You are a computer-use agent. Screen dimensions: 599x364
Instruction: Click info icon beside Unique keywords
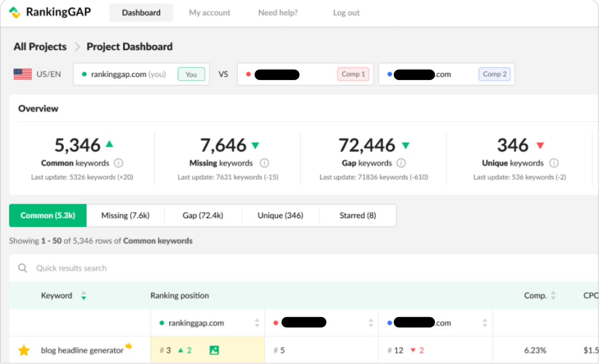point(553,163)
